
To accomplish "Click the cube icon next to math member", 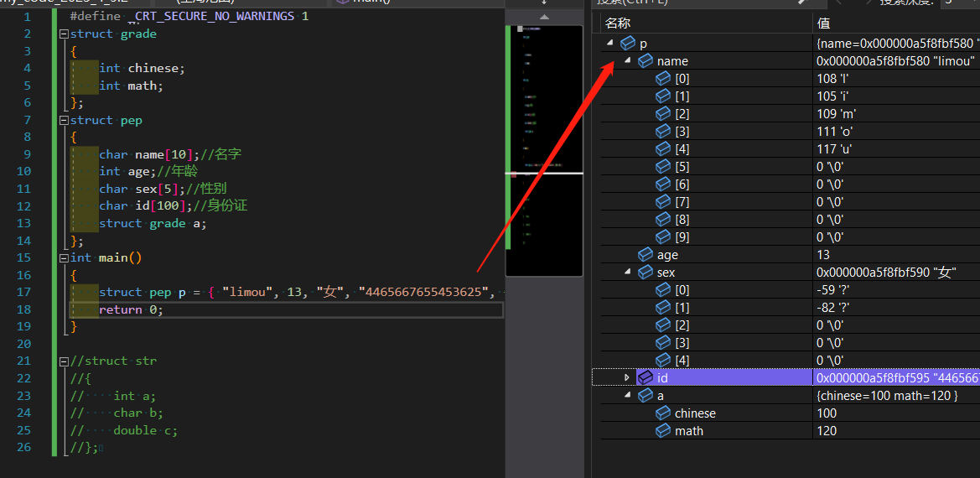I will [663, 431].
